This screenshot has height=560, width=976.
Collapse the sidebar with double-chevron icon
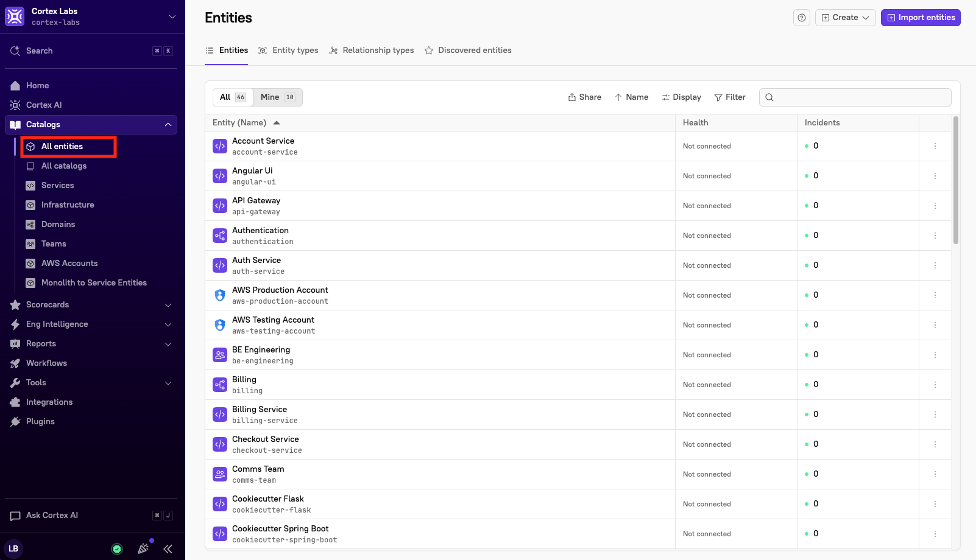(x=168, y=549)
